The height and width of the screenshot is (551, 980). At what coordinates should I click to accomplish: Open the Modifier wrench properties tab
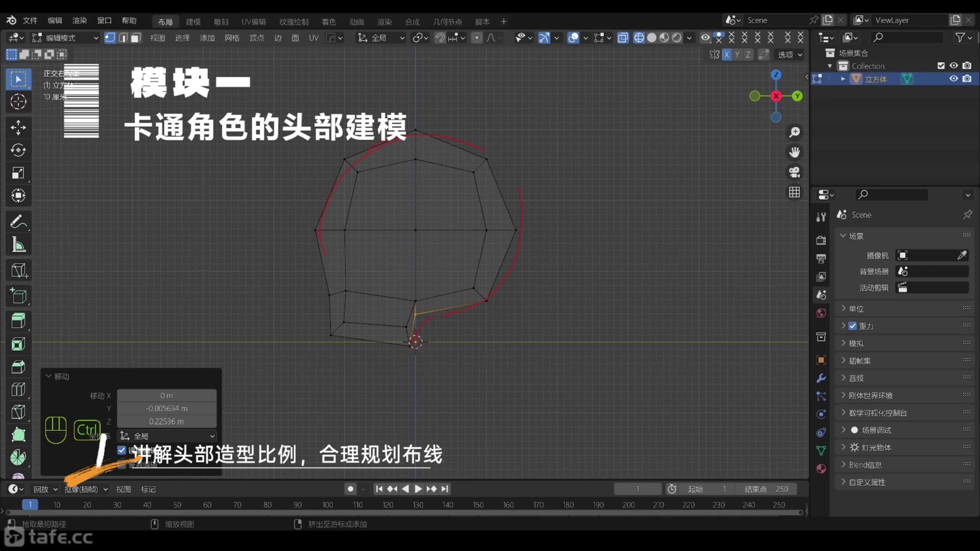click(x=821, y=378)
